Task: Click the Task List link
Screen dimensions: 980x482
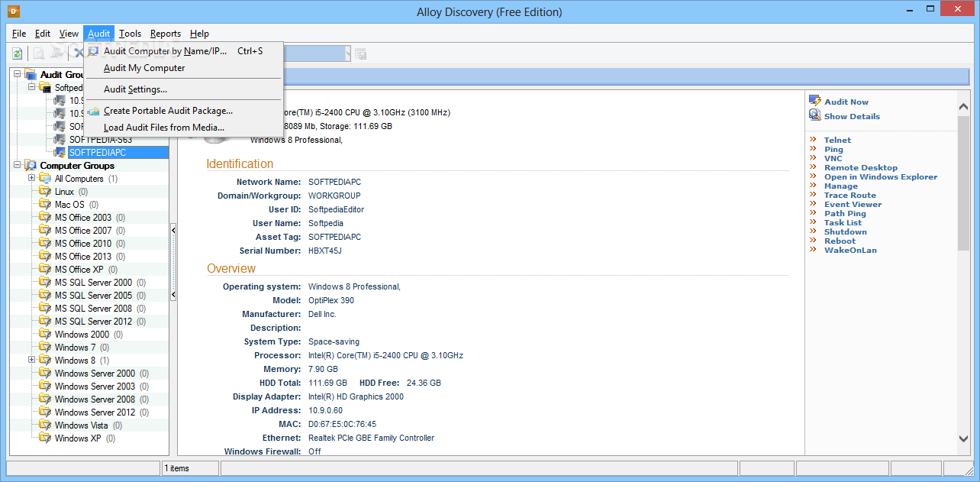Action: (843, 223)
